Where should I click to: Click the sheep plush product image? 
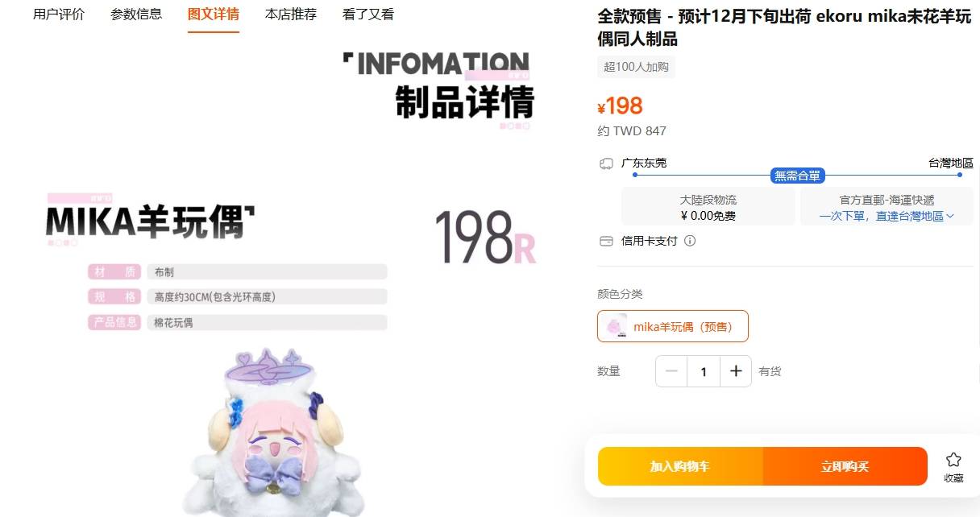[x=264, y=432]
